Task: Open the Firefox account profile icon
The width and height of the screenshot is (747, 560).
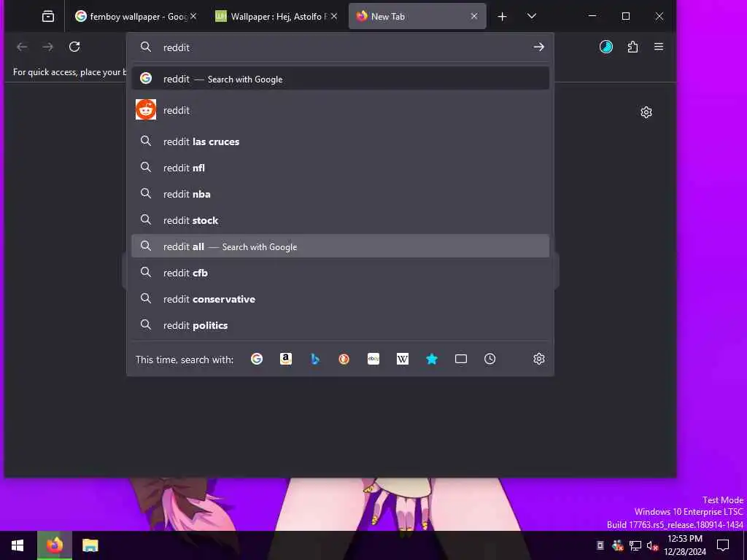Action: coord(606,47)
